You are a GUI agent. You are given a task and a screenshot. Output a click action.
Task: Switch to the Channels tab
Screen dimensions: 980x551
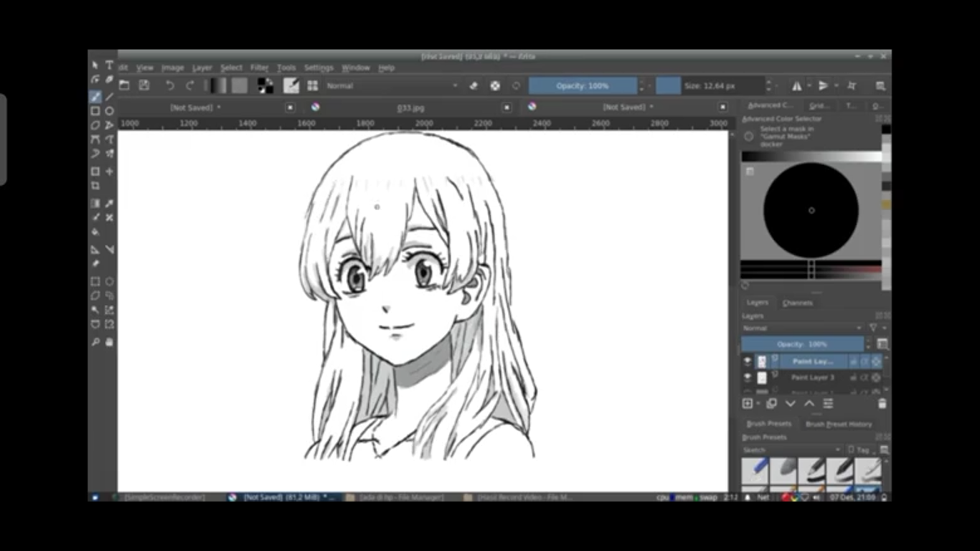click(797, 303)
